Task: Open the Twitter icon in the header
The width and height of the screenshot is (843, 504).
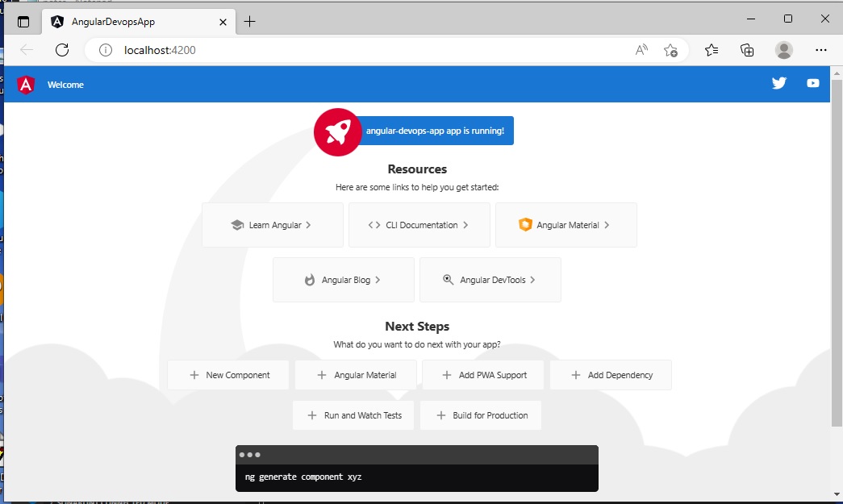Action: point(778,83)
